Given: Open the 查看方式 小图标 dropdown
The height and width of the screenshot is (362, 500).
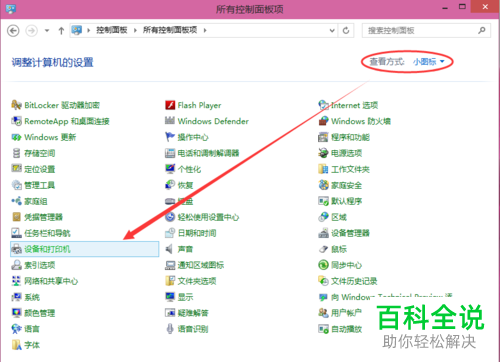Looking at the screenshot, I should (x=429, y=62).
